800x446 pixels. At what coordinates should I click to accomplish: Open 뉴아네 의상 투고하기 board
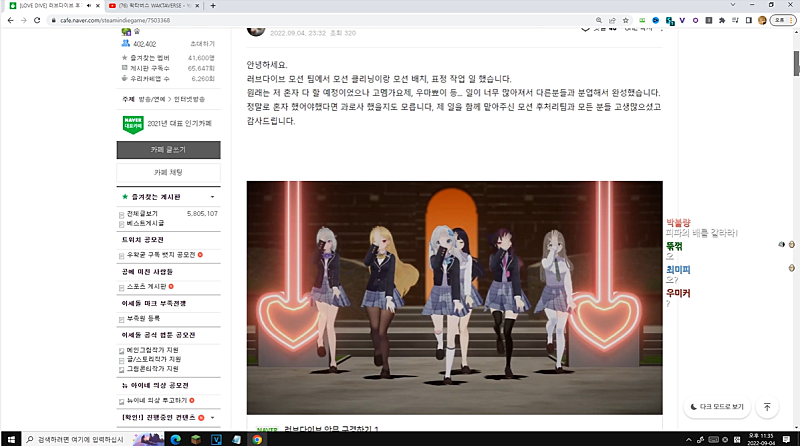[157, 401]
